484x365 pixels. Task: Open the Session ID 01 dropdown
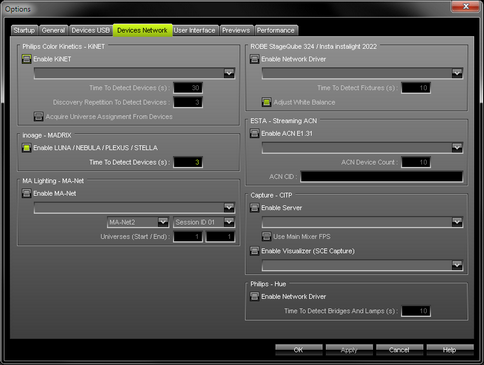pyautogui.click(x=204, y=222)
